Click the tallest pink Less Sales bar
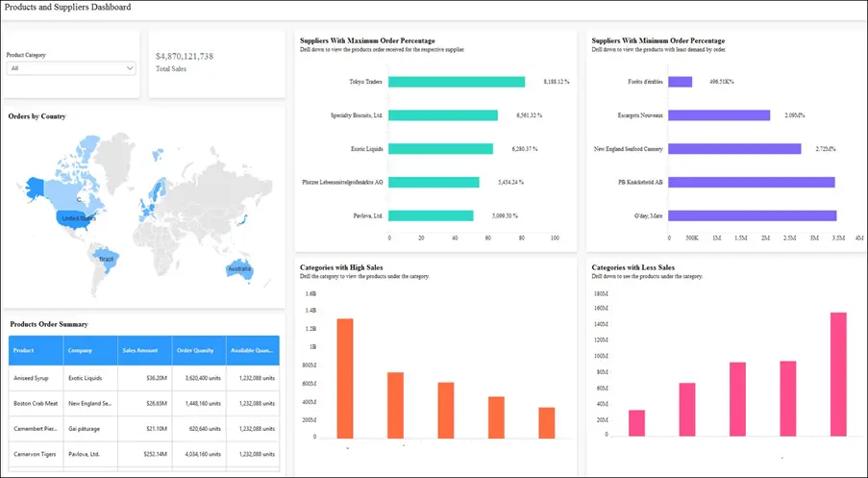Viewport: 868px width, 478px height. click(838, 374)
